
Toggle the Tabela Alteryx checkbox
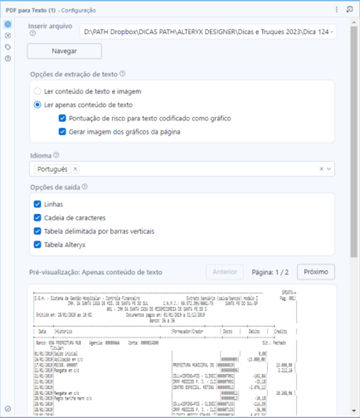[38, 245]
